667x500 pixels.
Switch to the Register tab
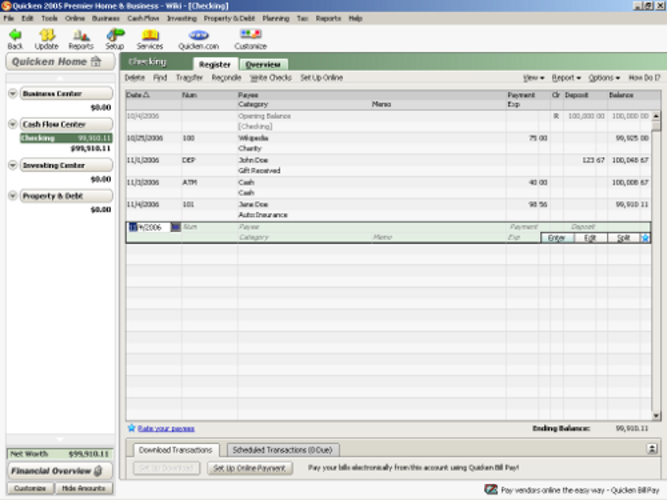[x=215, y=64]
